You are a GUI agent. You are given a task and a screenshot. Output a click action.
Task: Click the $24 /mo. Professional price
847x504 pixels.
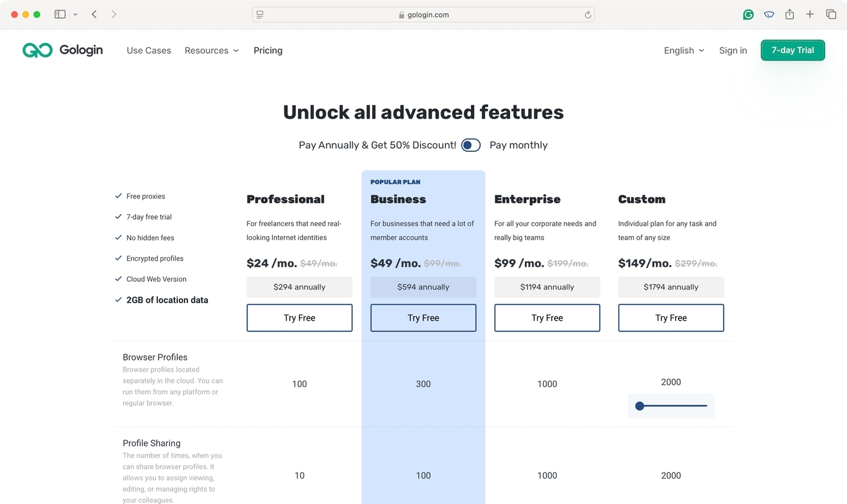272,263
